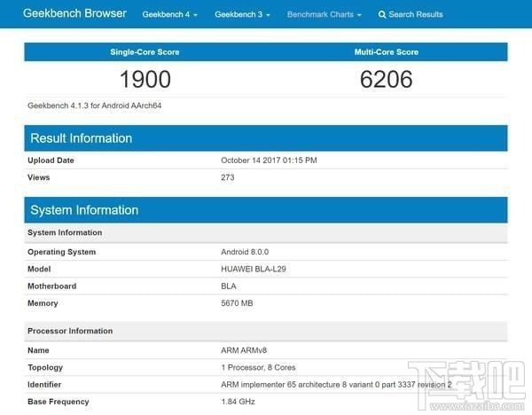Image resolution: width=532 pixels, height=415 pixels.
Task: Select the HUAWEI BLA-L29 model value
Action: (254, 269)
